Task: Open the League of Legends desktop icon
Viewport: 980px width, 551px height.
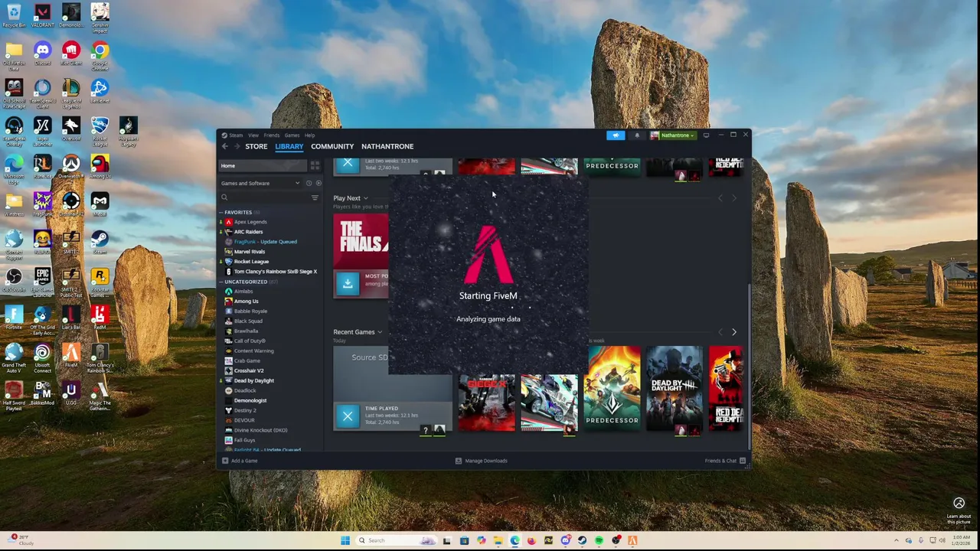Action: (x=70, y=92)
